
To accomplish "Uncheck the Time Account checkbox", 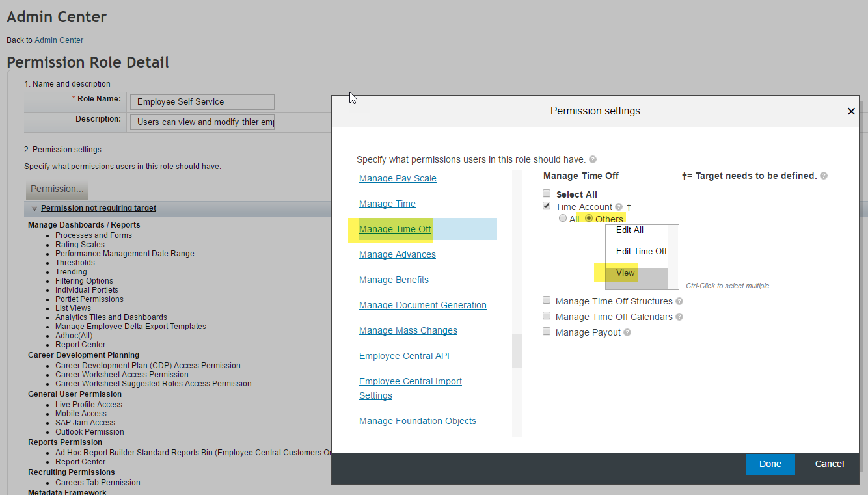I will (547, 206).
